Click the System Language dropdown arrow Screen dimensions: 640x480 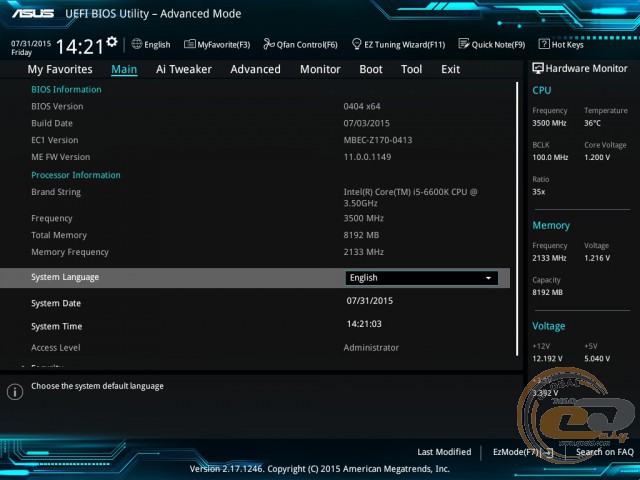tap(488, 278)
